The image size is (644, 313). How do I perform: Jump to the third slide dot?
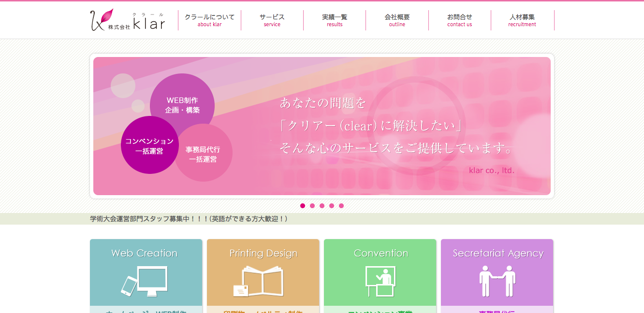coord(322,206)
